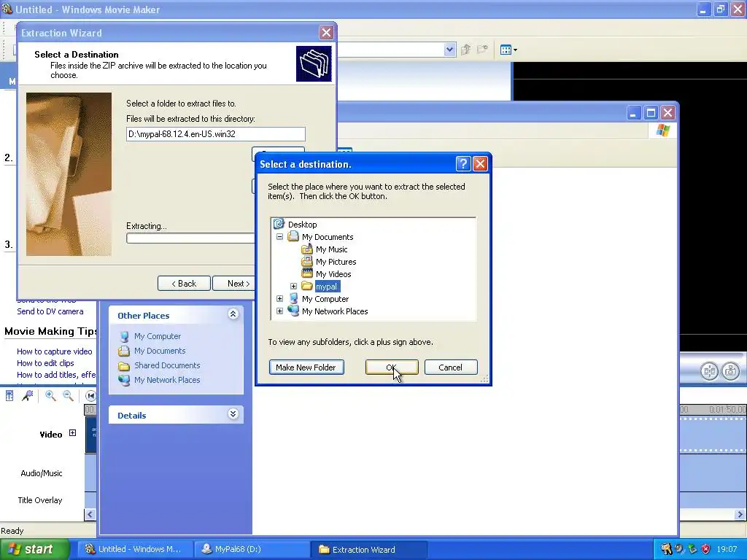Switch to MyPal68 (D:) taskbar button
The image size is (747, 560).
(x=251, y=549)
